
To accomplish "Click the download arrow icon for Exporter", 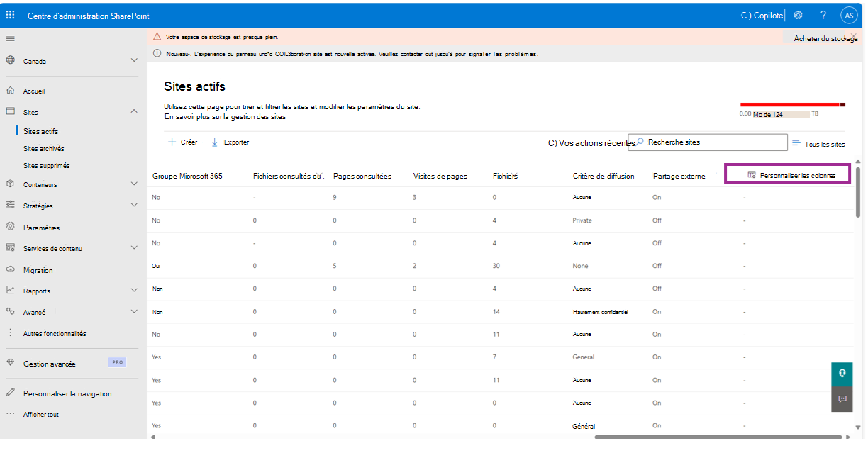I will 215,142.
